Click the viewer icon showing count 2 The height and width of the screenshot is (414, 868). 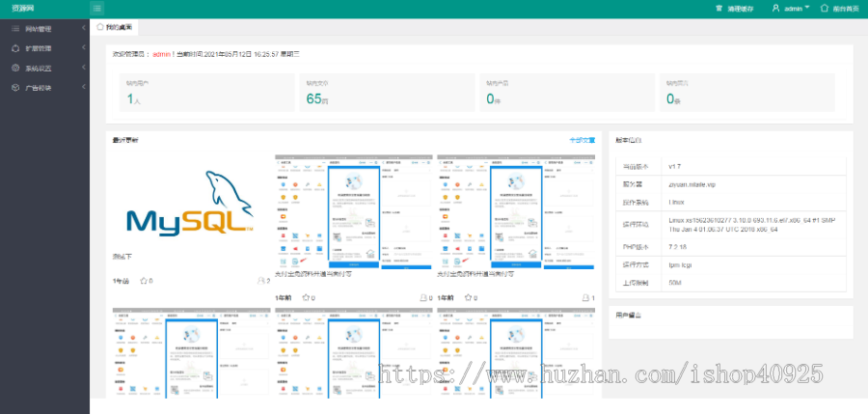click(x=260, y=281)
